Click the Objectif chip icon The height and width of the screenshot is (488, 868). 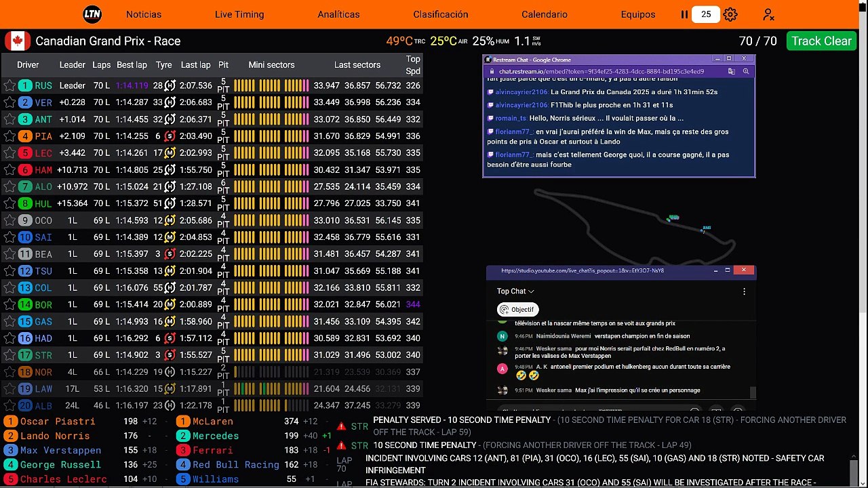[x=504, y=310]
